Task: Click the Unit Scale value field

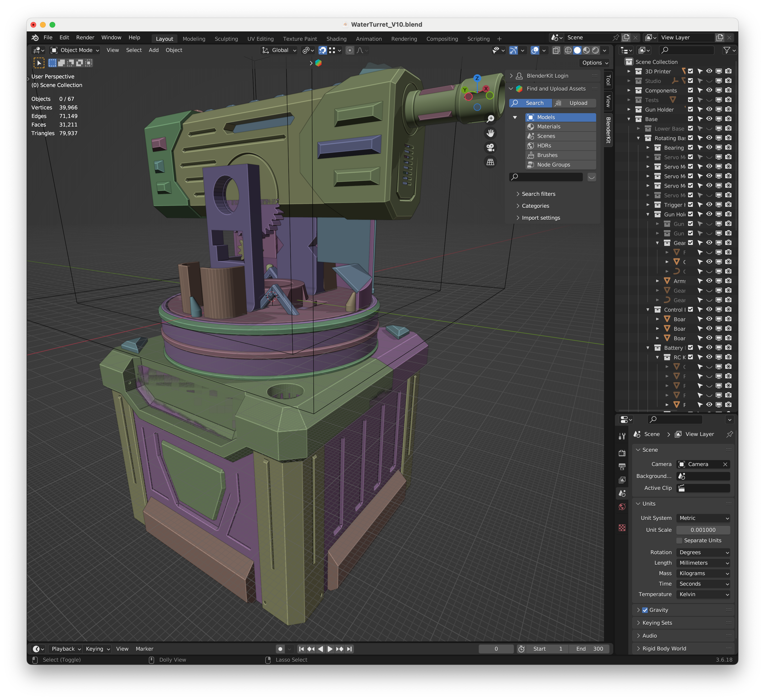Action: [703, 530]
